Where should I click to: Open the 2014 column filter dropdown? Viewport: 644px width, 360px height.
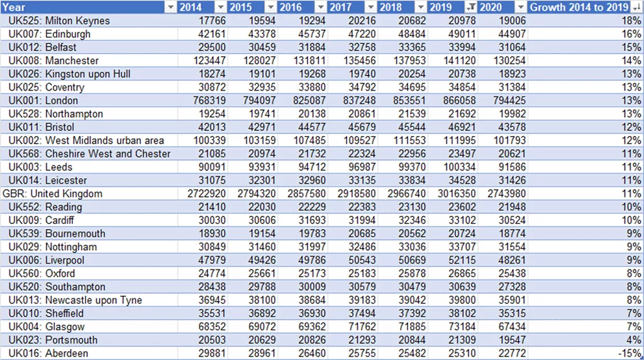(x=221, y=8)
